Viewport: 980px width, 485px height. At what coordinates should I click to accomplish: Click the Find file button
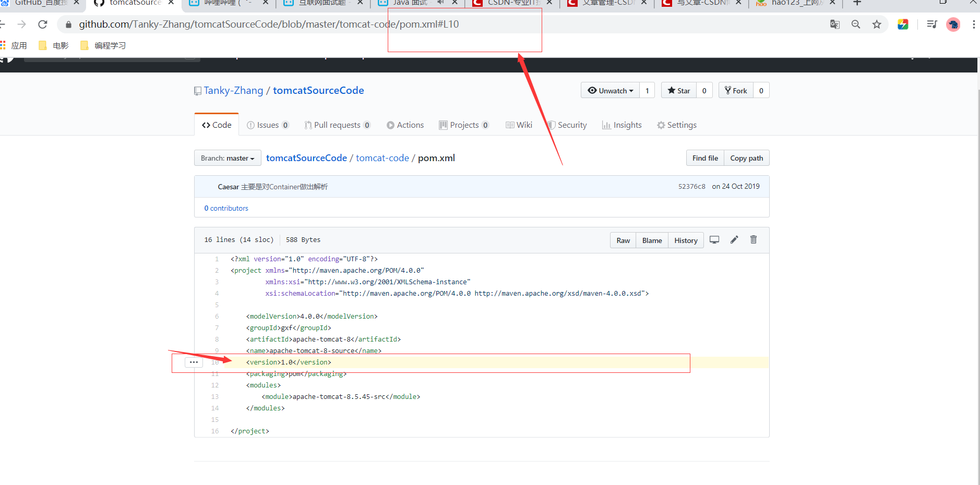[x=705, y=158]
